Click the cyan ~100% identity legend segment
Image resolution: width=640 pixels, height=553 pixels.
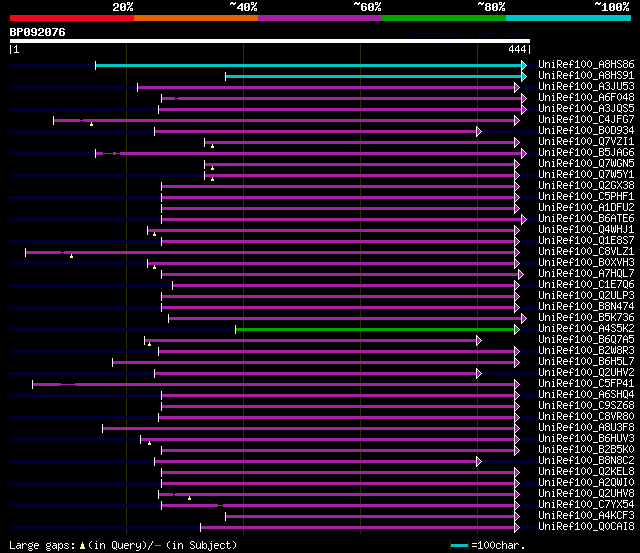pyautogui.click(x=569, y=18)
